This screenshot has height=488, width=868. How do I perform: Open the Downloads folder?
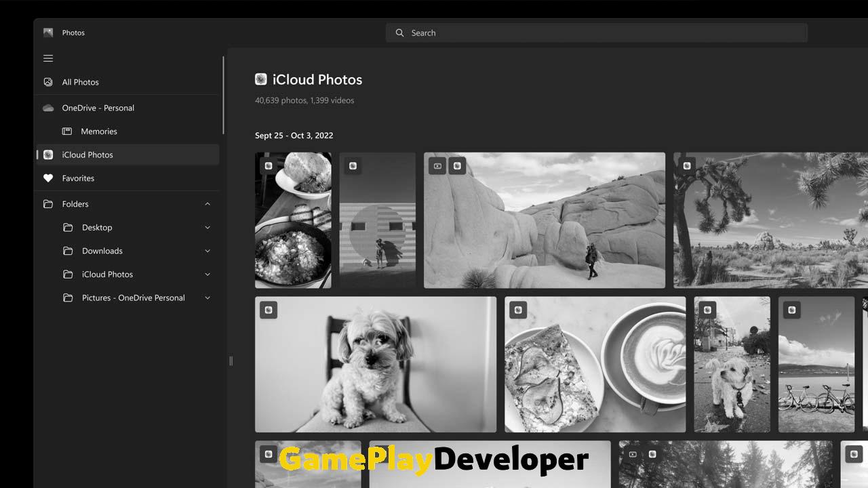pos(128,251)
